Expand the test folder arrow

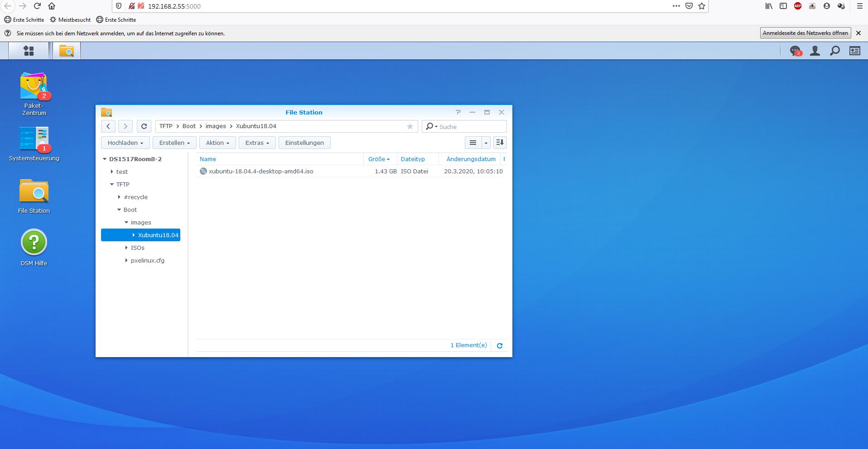[112, 172]
